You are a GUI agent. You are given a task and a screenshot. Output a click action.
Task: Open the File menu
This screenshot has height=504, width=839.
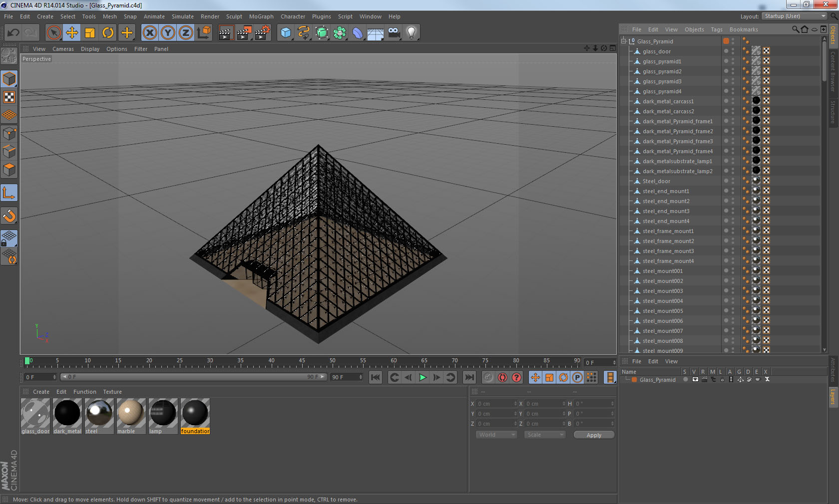pyautogui.click(x=8, y=16)
